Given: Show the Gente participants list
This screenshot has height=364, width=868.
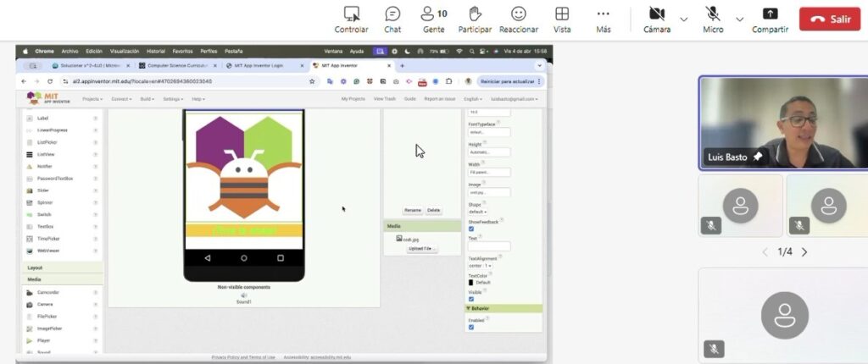Looking at the screenshot, I should (x=433, y=20).
